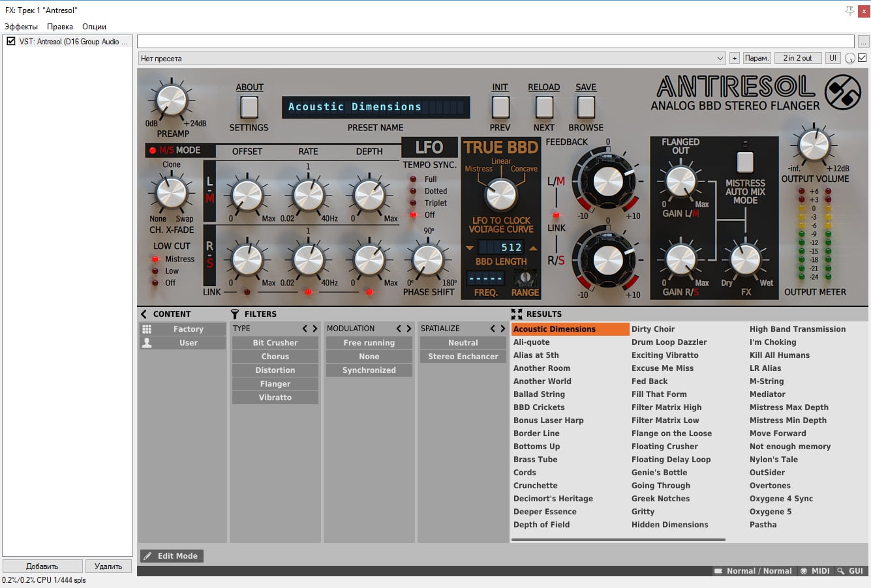871x588 pixels.
Task: Open the Эффекты menu
Action: (21, 27)
